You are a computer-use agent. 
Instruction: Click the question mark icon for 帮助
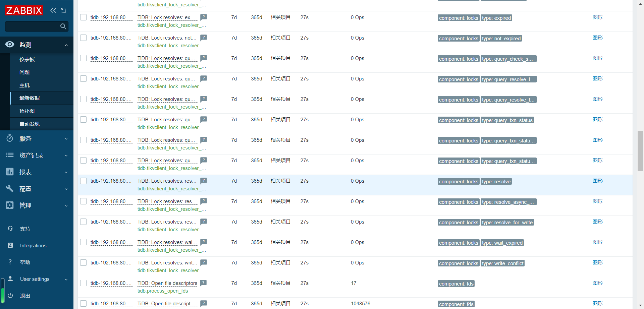tap(10, 262)
